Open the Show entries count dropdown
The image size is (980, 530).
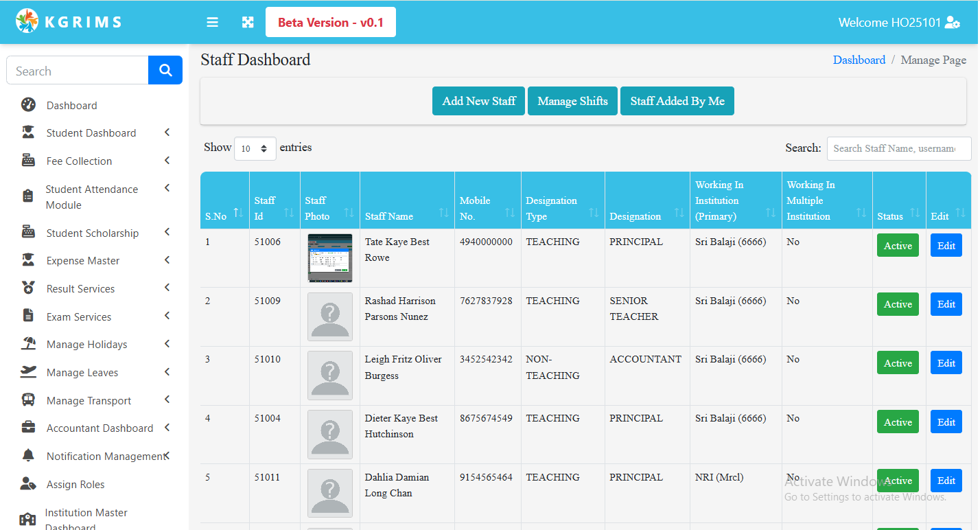coord(255,148)
